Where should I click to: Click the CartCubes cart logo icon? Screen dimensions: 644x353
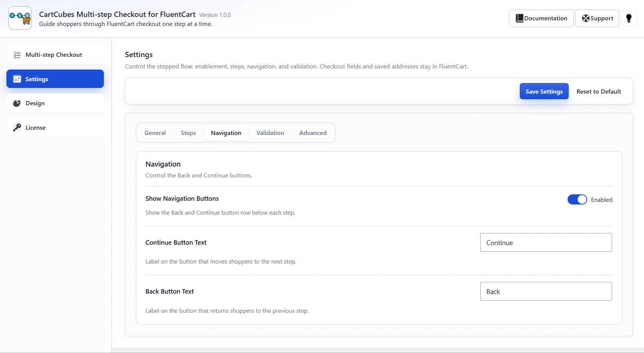point(20,18)
